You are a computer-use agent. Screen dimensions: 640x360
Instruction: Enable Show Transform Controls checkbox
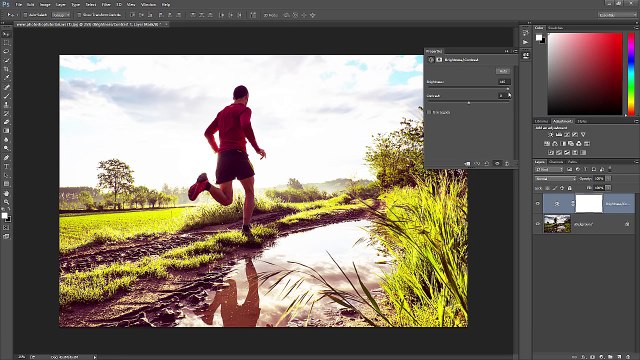tap(80, 15)
